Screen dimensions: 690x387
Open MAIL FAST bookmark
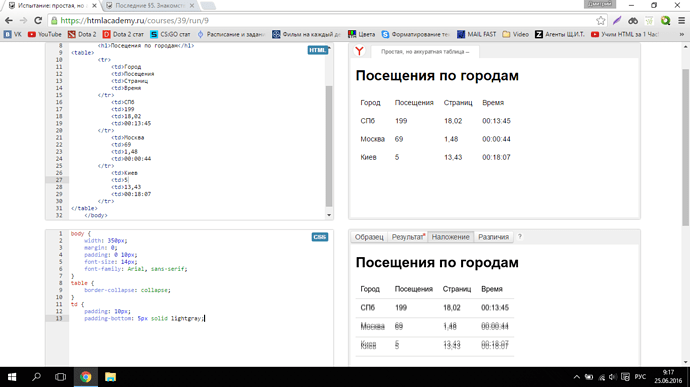click(x=477, y=34)
